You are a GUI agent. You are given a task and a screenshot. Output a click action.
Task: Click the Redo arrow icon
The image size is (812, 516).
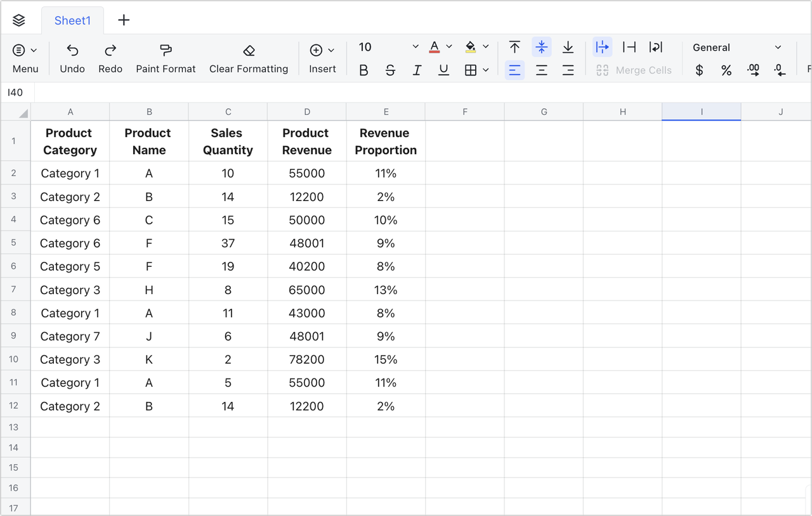pos(110,50)
